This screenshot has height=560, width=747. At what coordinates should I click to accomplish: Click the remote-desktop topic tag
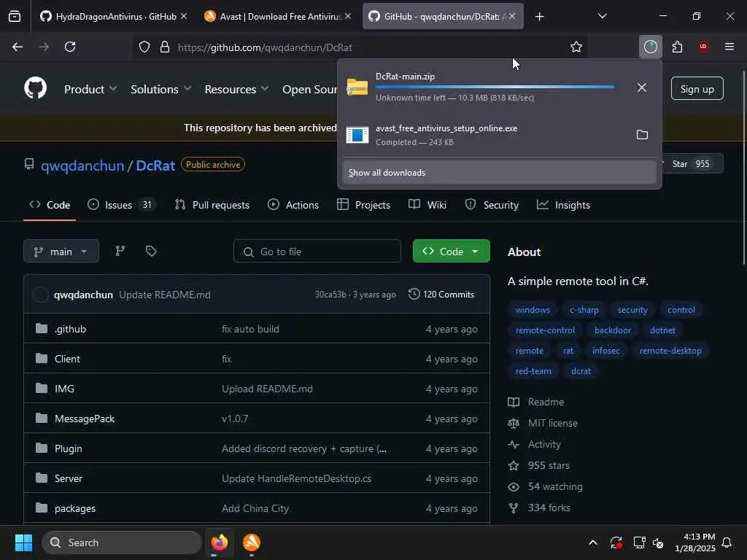670,351
